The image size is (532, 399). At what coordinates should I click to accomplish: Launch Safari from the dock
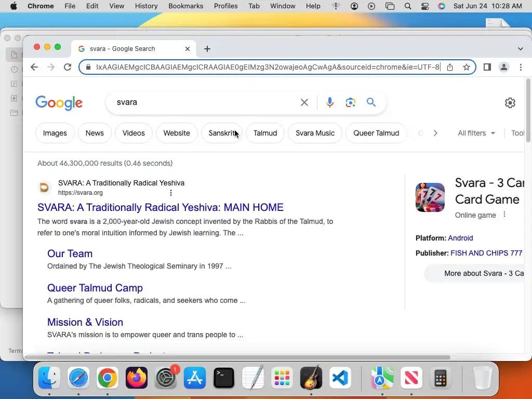[x=78, y=378]
